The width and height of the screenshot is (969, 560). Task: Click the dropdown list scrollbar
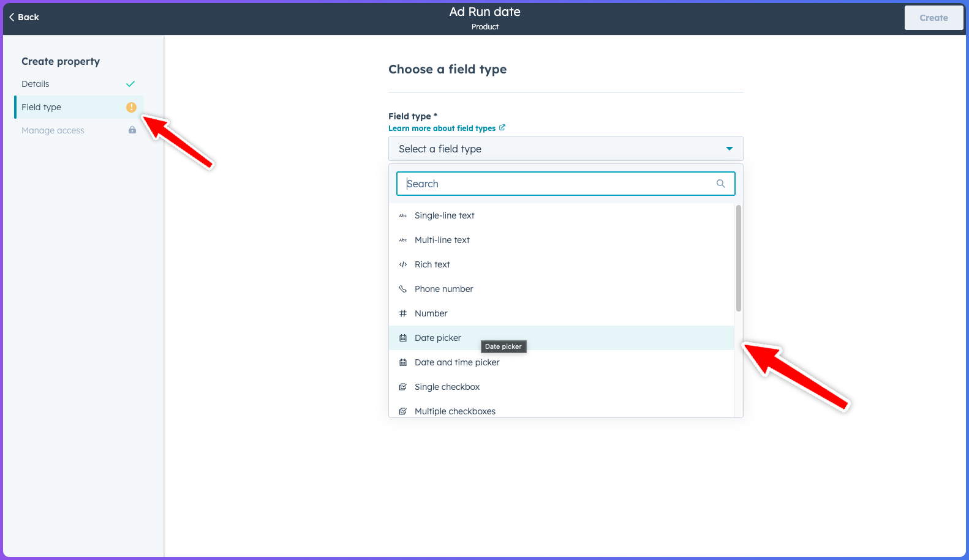click(738, 258)
